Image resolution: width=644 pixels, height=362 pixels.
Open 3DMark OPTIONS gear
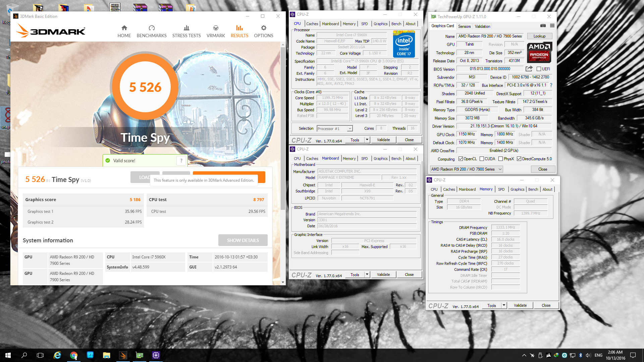pos(264,32)
